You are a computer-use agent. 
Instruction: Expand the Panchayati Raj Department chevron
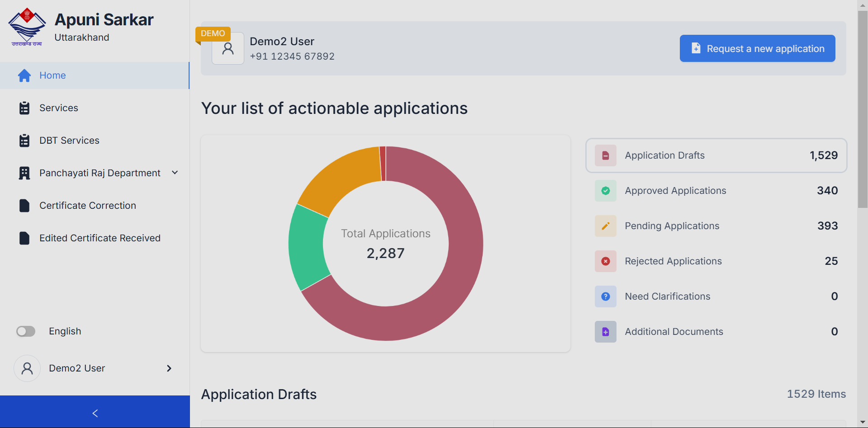pyautogui.click(x=175, y=173)
